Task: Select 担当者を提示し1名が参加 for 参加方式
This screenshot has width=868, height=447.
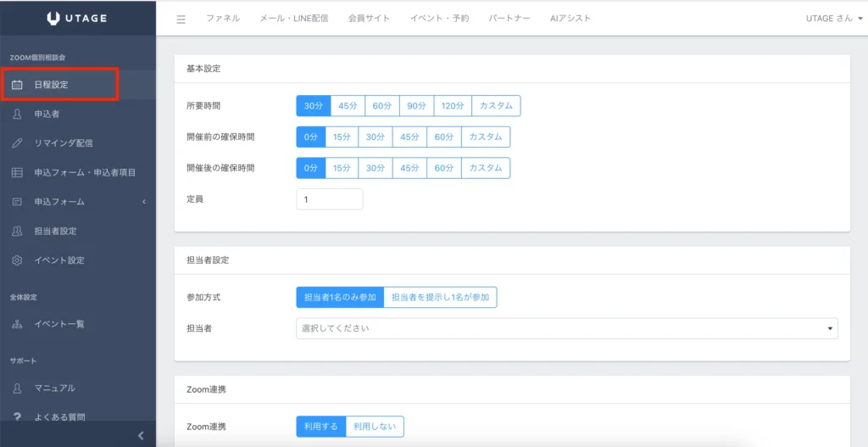Action: (x=441, y=298)
